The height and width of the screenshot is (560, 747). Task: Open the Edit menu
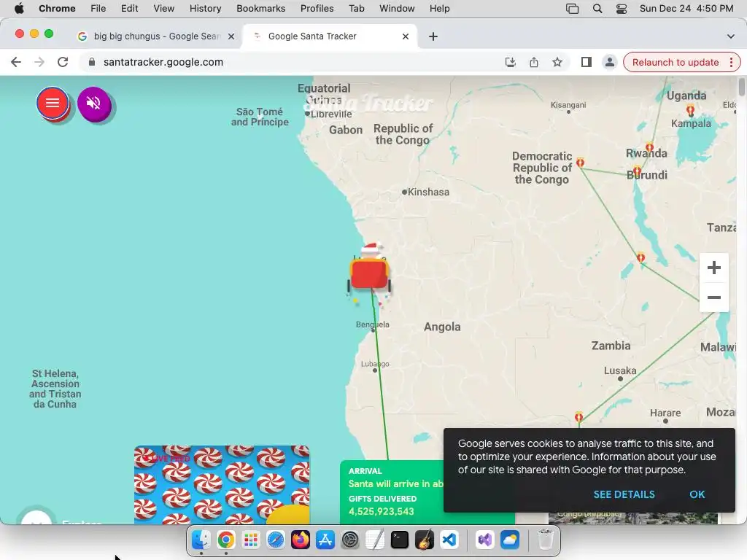129,9
